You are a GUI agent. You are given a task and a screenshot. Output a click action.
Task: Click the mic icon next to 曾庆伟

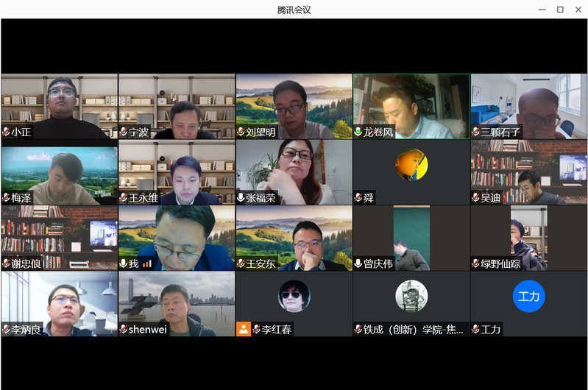coord(358,263)
